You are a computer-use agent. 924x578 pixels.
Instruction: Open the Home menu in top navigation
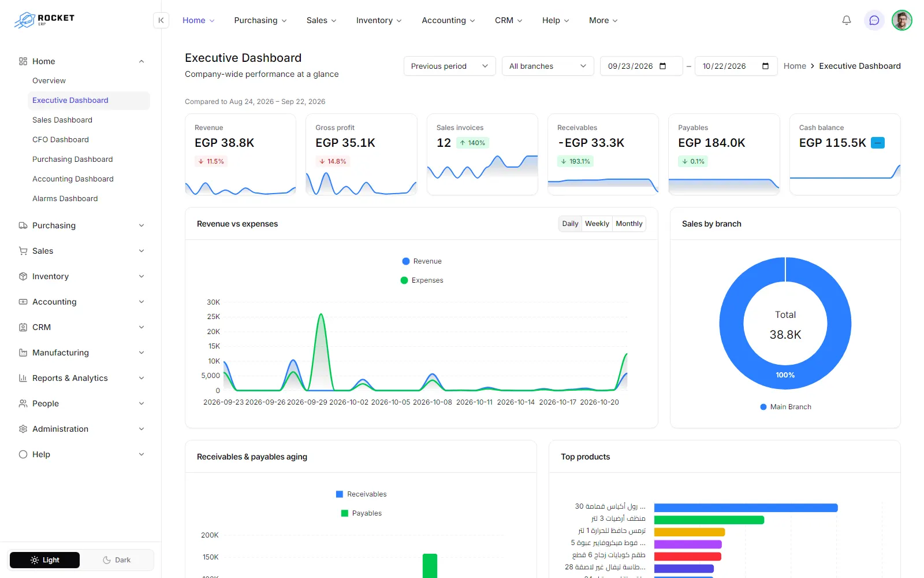199,20
